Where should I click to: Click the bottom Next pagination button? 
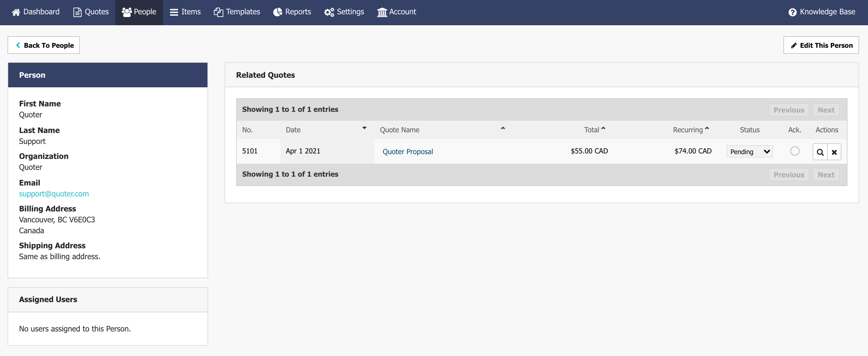coord(826,175)
